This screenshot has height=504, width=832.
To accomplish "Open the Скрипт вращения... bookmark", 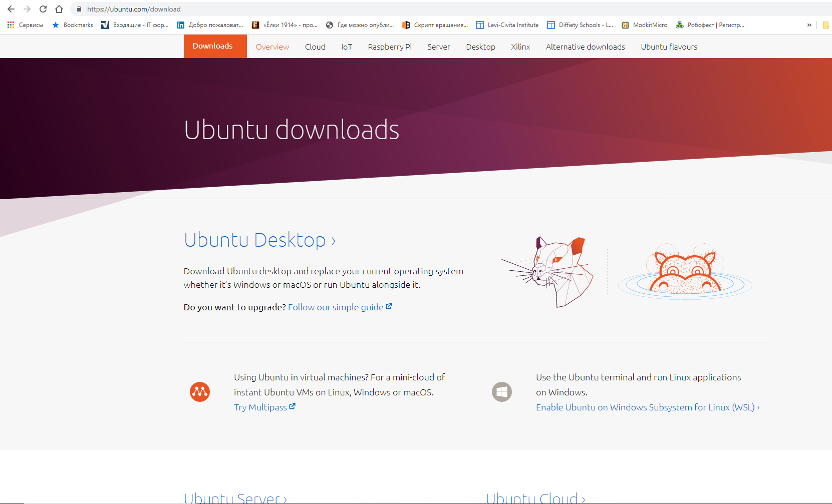I will pyautogui.click(x=435, y=25).
